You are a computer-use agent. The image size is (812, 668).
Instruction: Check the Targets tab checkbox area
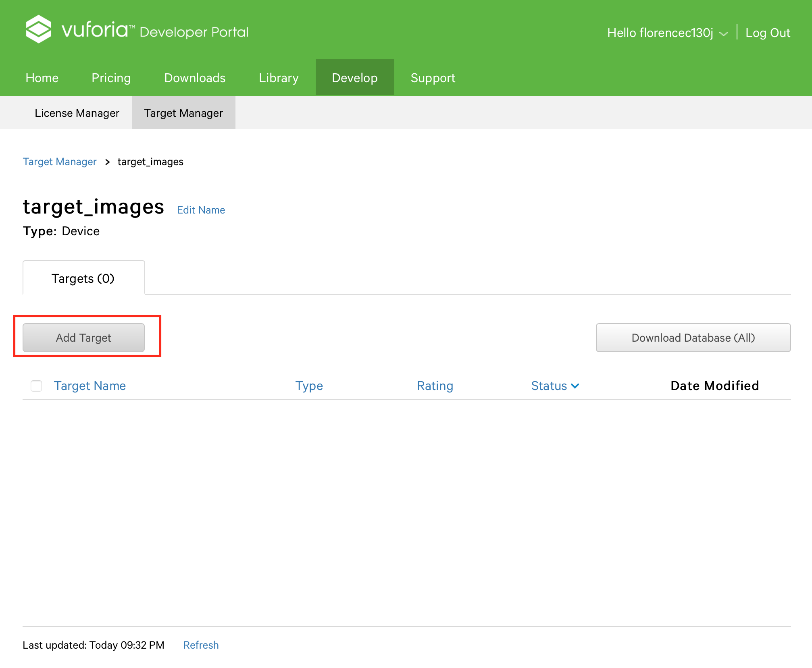36,386
